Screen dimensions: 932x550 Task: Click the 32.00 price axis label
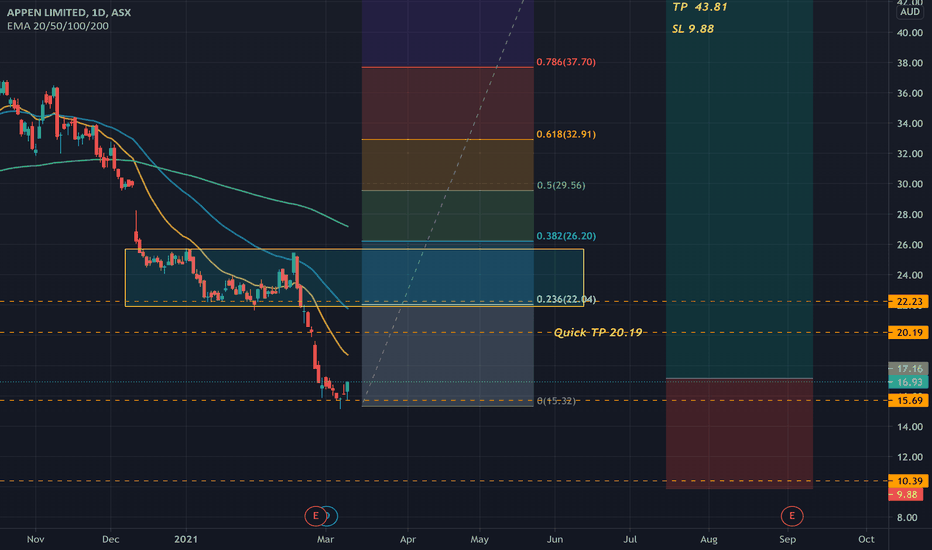coord(909,154)
